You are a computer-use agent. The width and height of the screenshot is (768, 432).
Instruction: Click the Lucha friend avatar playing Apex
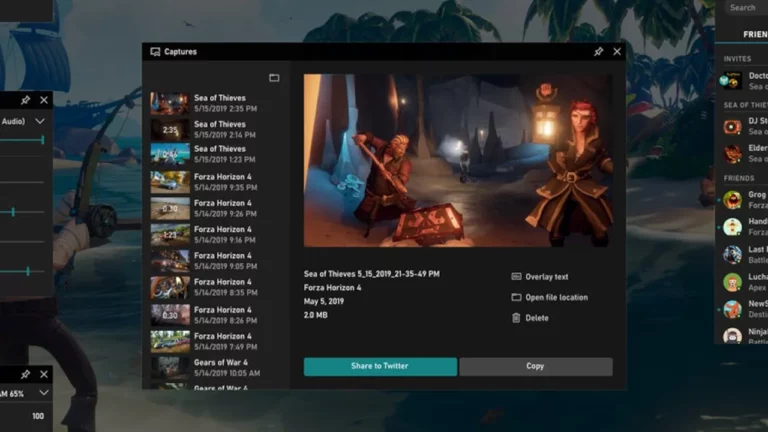(732, 282)
